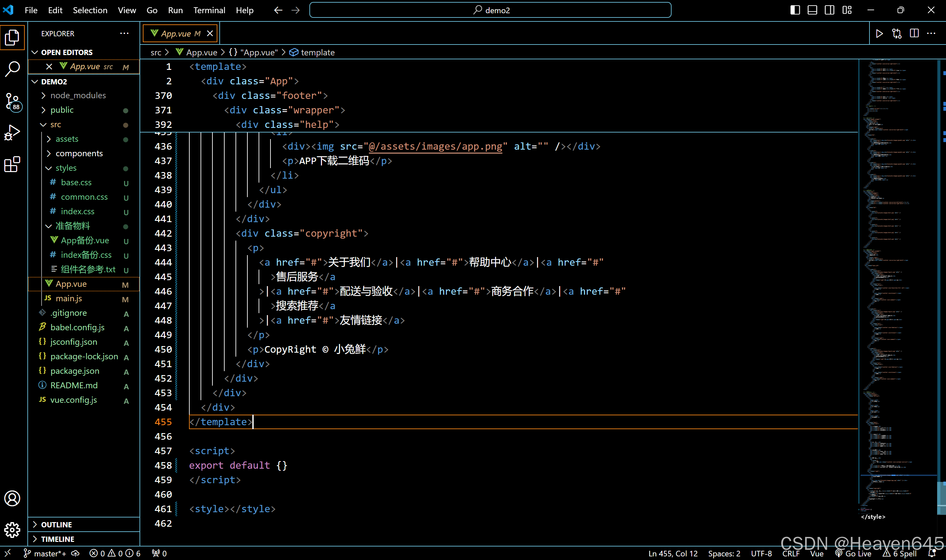This screenshot has height=560, width=946.
Task: Expand the assets folder
Action: tap(83, 139)
